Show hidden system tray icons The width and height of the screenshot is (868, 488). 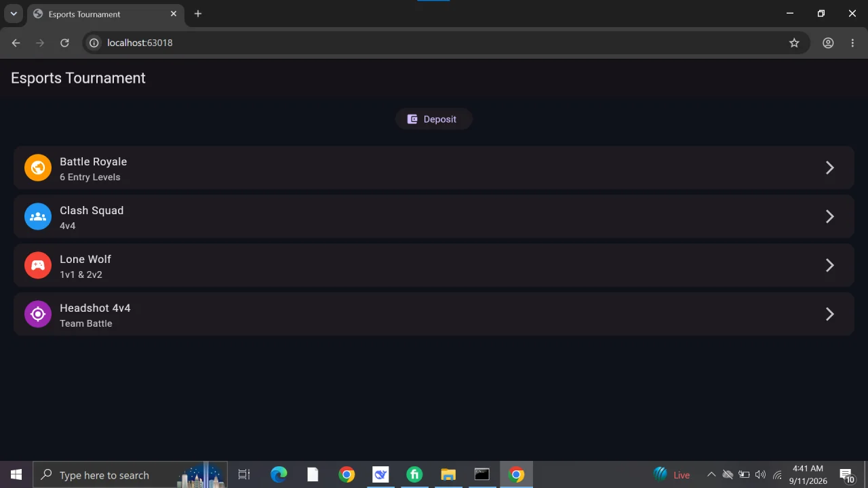(711, 474)
